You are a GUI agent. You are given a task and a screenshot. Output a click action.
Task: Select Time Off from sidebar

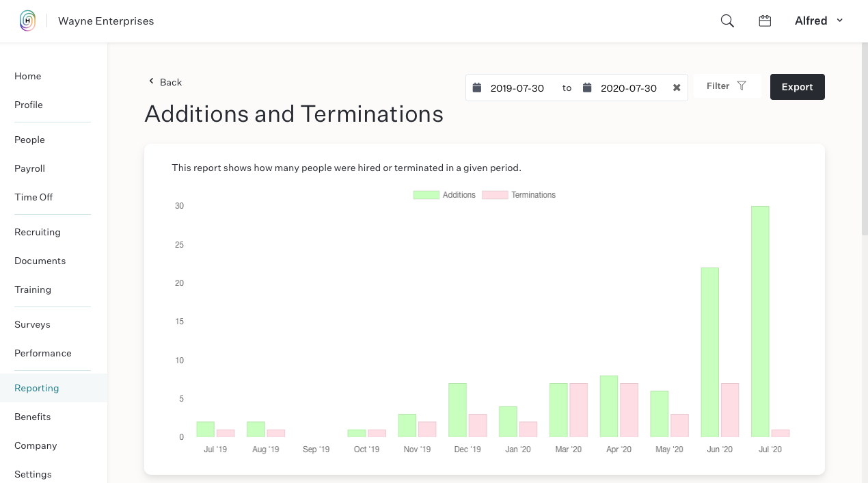tap(33, 197)
